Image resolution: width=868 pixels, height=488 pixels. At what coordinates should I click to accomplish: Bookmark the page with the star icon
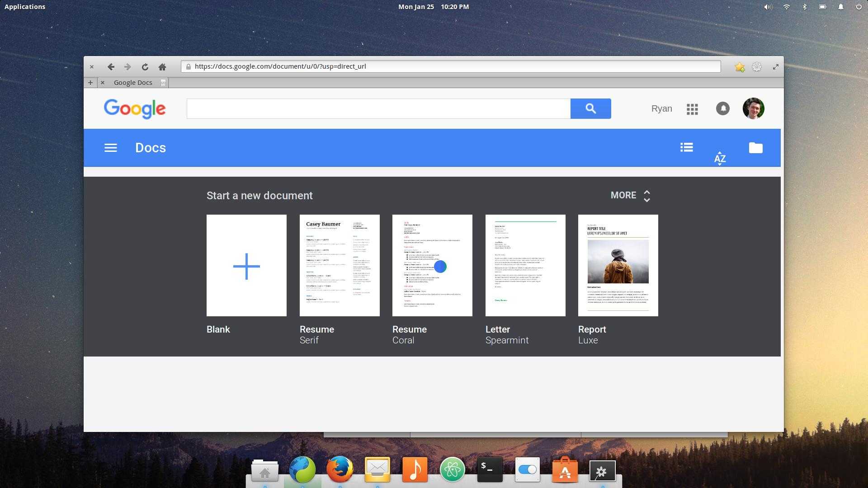tap(740, 67)
